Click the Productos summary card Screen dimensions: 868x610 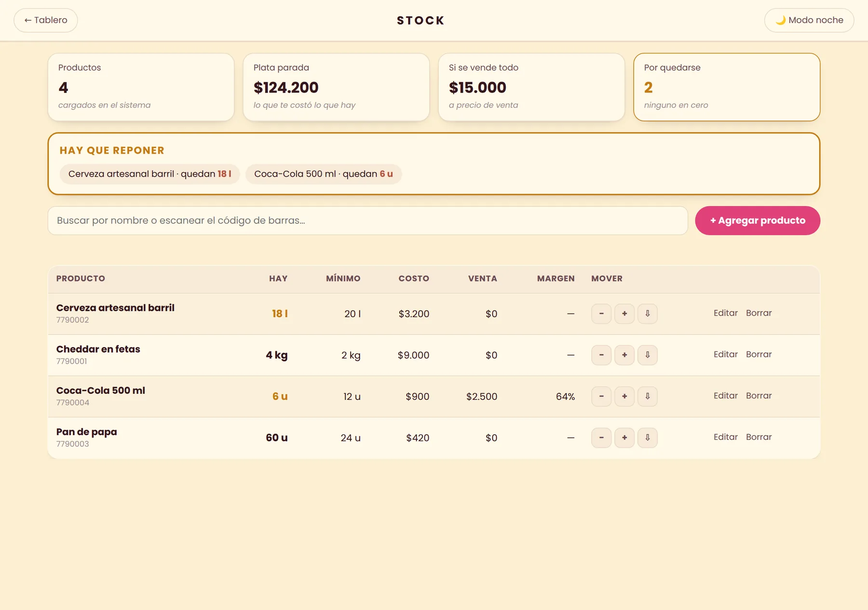pos(141,87)
